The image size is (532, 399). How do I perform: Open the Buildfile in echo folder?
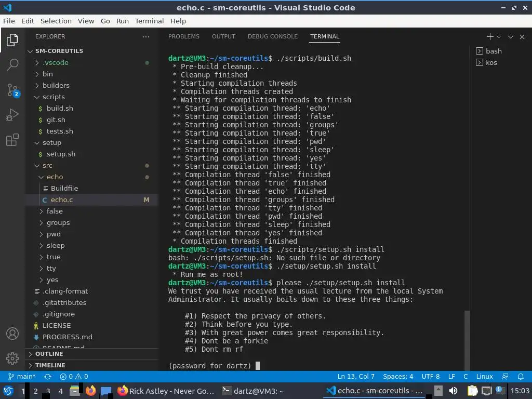pos(91,188)
